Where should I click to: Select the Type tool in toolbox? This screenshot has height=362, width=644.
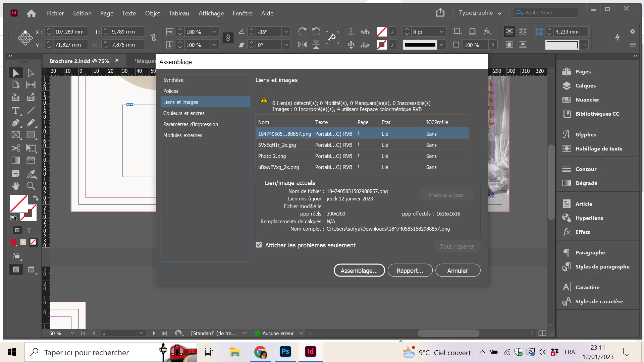(15, 111)
